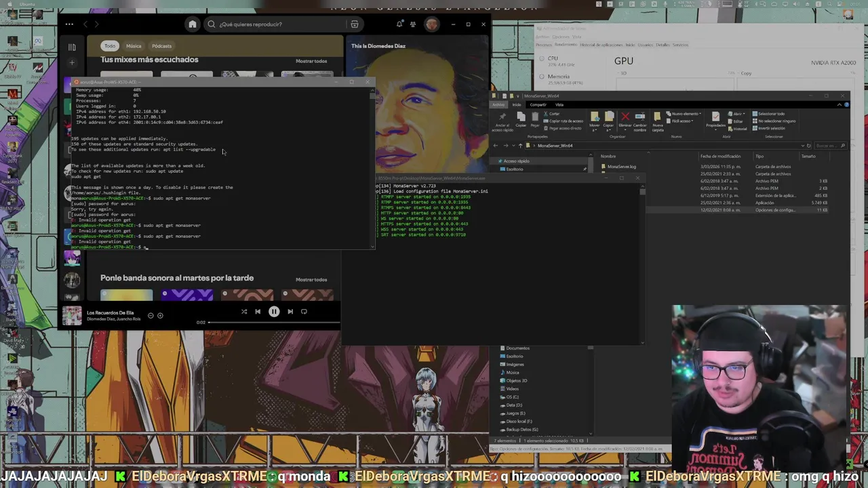Open File Explorer help icon

click(x=847, y=105)
